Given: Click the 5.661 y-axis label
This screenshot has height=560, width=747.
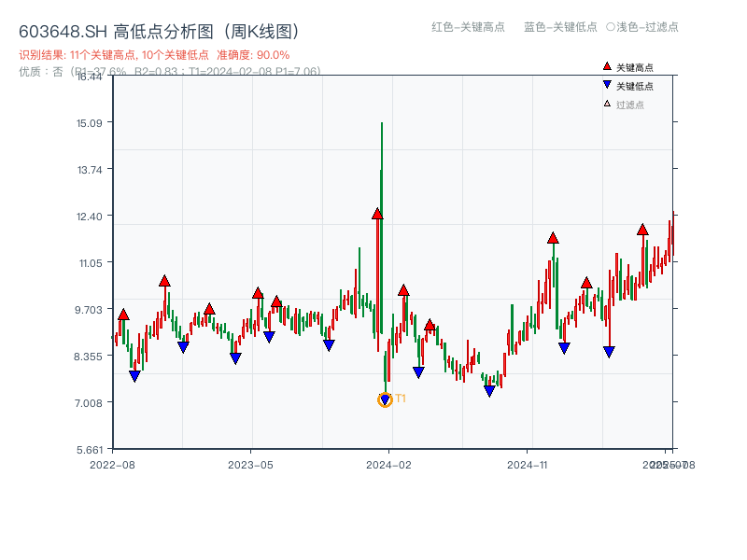Looking at the screenshot, I should click(90, 450).
